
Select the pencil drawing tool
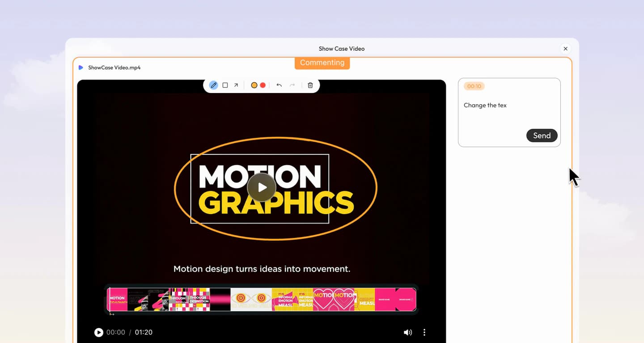click(x=214, y=85)
